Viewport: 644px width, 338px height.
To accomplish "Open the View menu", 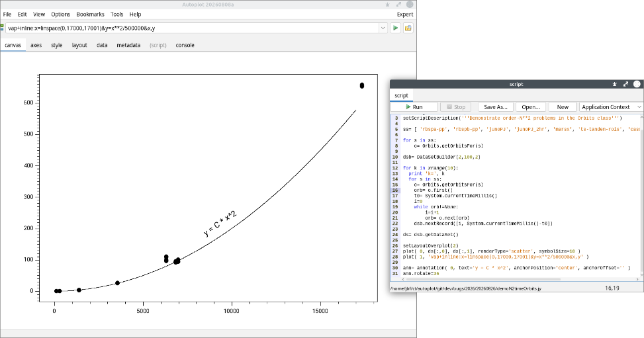I will pos(39,14).
